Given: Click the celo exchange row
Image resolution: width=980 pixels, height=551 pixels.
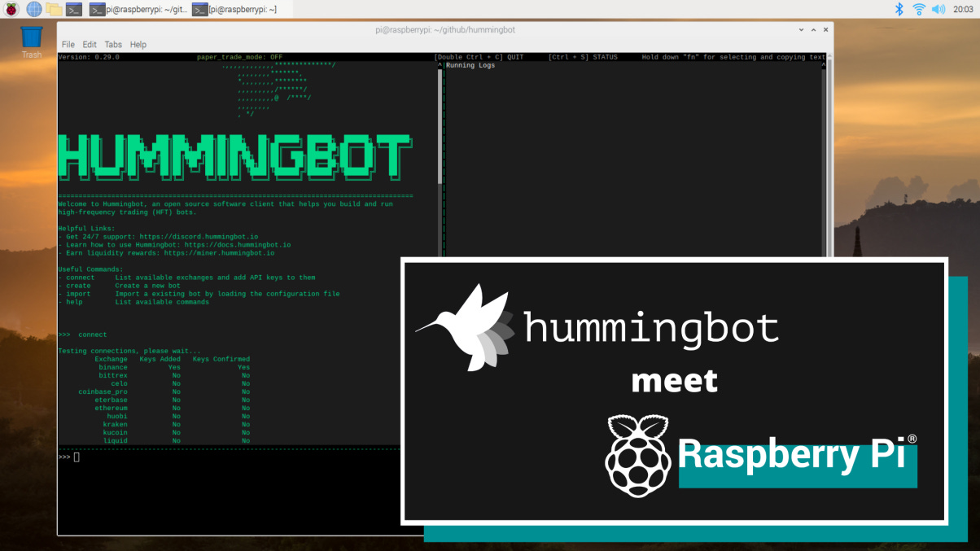Looking at the screenshot, I should pos(181,384).
